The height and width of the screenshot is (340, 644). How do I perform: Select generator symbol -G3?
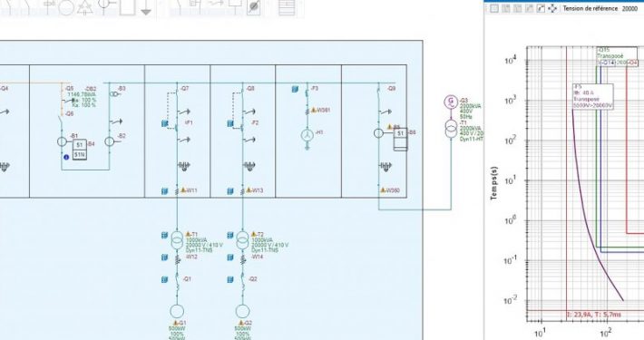click(x=451, y=102)
